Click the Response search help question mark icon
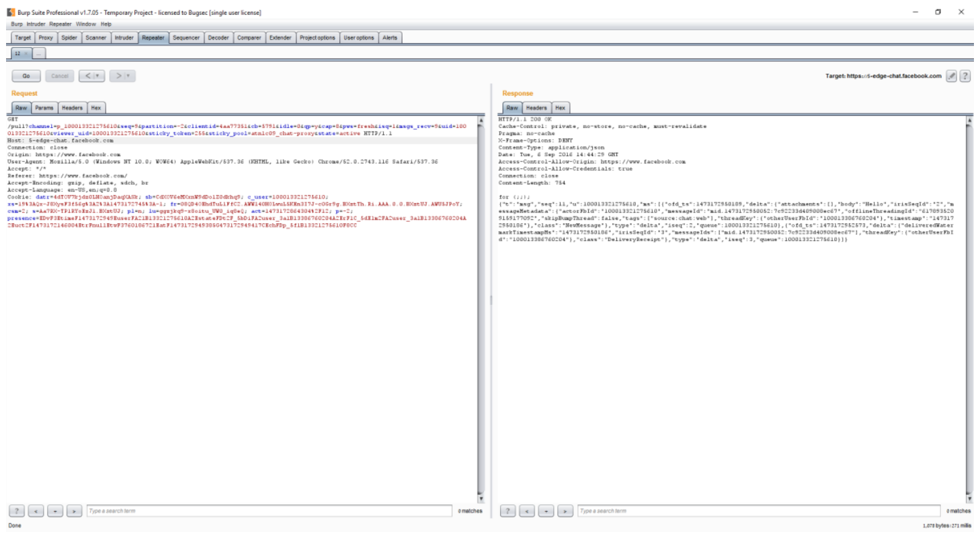 (509, 511)
